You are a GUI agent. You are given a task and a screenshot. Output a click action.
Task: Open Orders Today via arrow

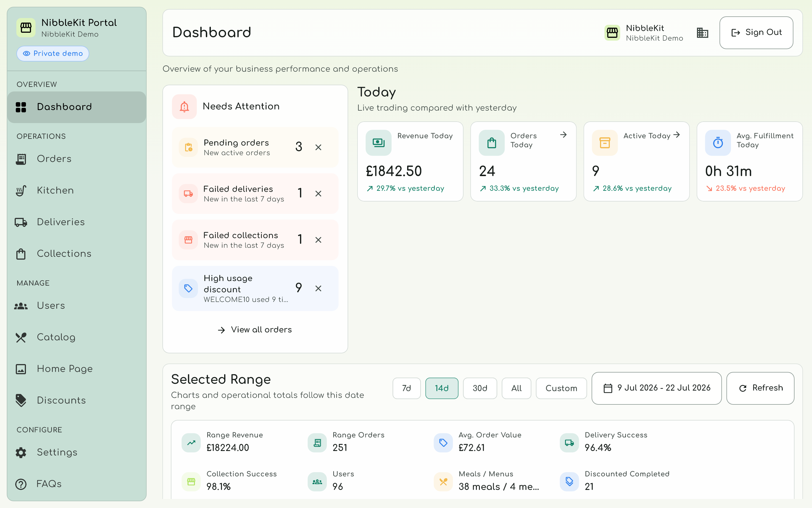[x=563, y=135]
